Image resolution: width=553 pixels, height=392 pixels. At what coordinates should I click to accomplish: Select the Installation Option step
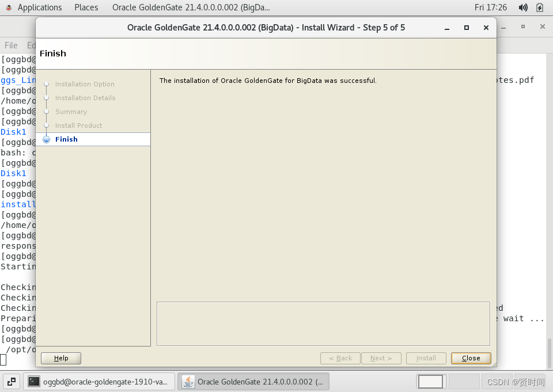pos(85,84)
